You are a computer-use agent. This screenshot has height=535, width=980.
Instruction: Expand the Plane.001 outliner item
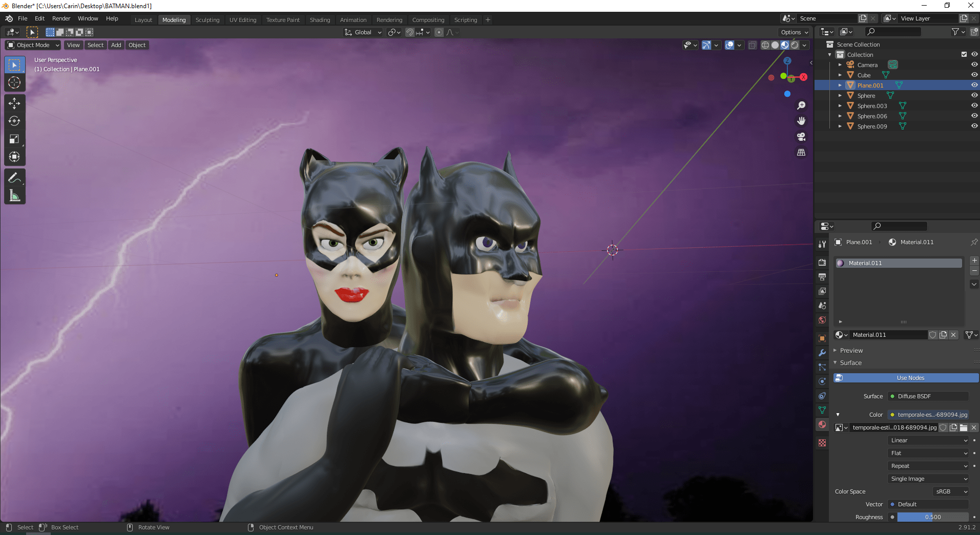[x=840, y=85]
